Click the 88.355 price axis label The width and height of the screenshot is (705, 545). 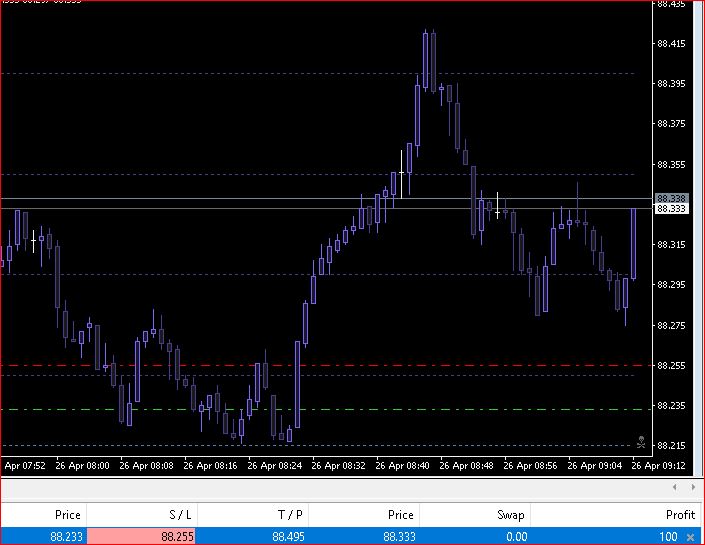coord(672,165)
